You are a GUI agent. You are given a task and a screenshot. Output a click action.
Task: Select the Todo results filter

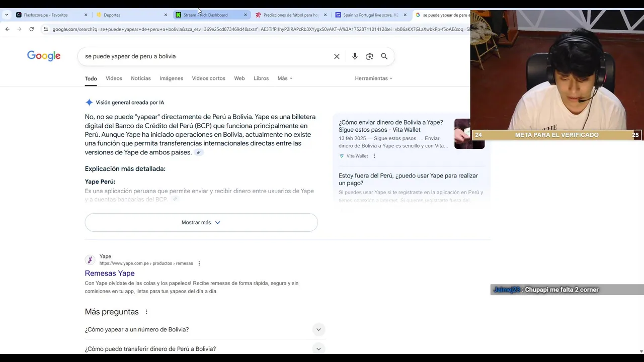click(x=91, y=78)
